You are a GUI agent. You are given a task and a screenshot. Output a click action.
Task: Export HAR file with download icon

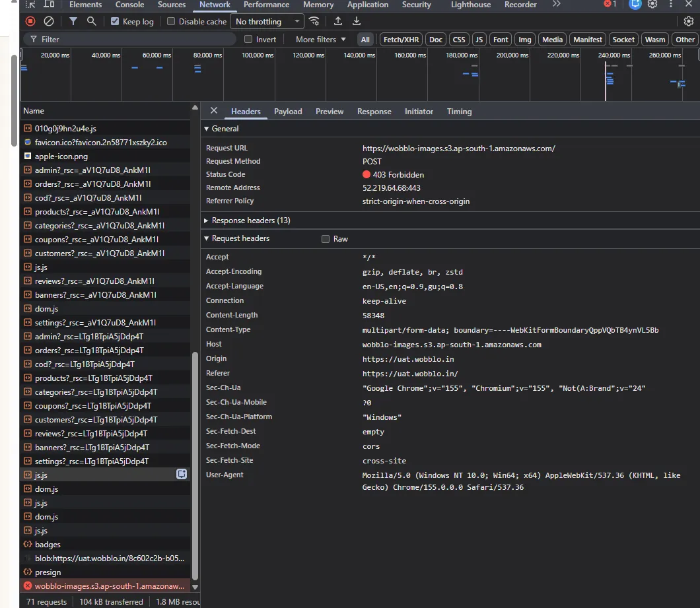tap(356, 21)
